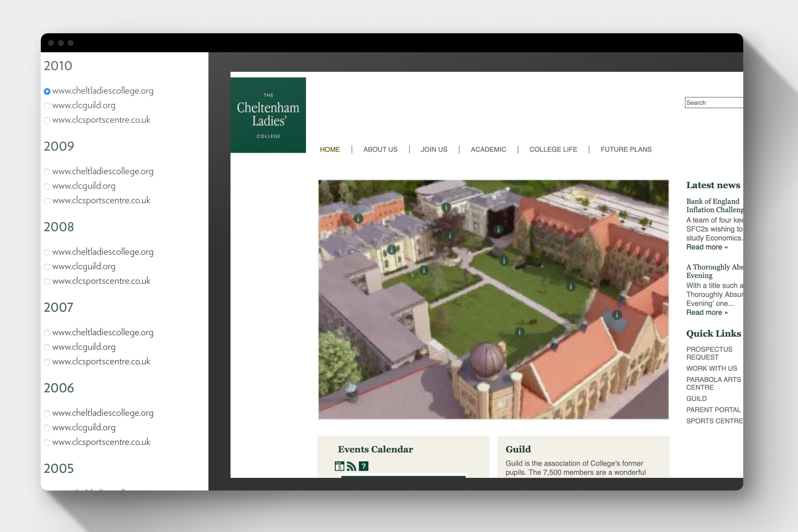Select 2008 www.clcsportscentre.co.uk radio button
This screenshot has width=798, height=532.
47,281
